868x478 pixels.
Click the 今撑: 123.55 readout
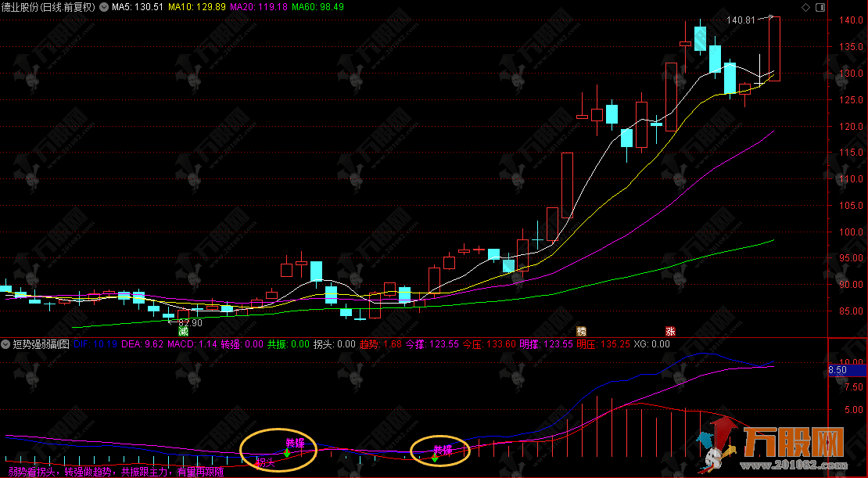[x=432, y=344]
